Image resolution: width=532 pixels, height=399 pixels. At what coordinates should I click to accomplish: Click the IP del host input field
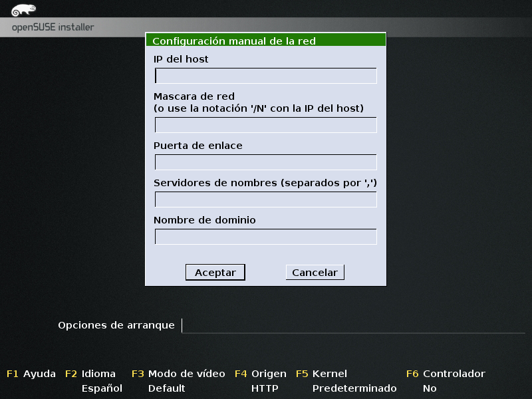pos(265,76)
